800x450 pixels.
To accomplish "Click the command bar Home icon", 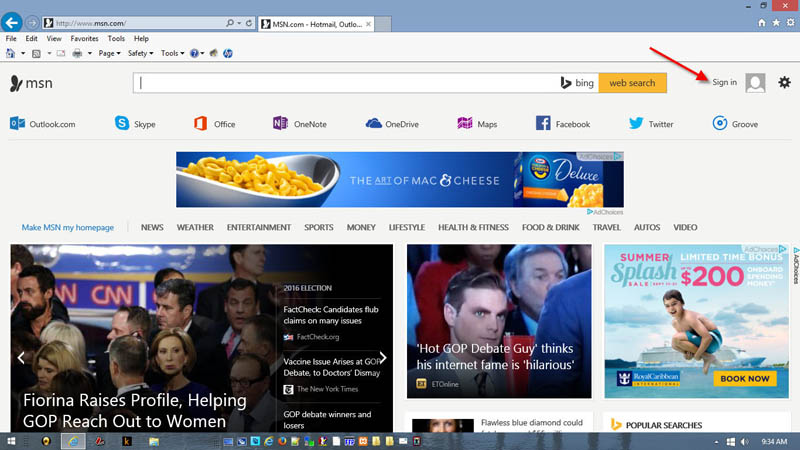I will (x=10, y=53).
